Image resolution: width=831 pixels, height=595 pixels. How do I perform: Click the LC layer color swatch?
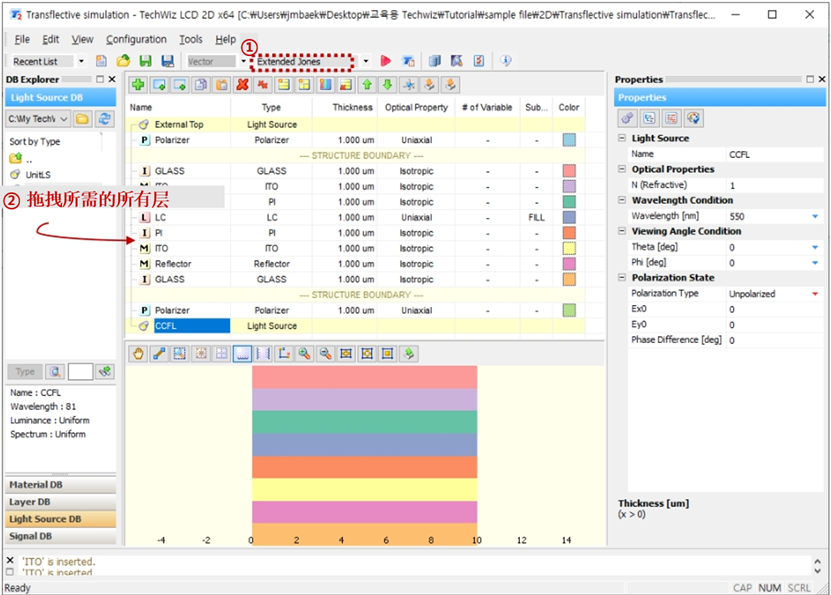569,217
